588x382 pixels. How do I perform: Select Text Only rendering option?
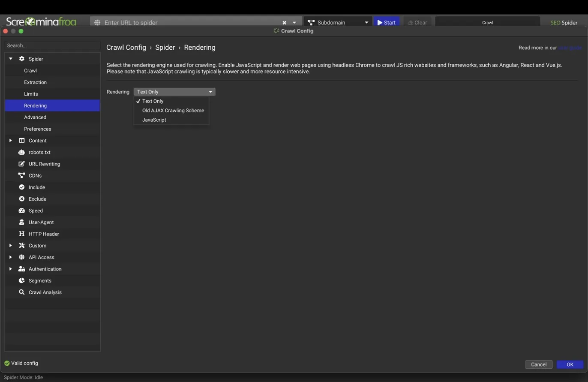pyautogui.click(x=171, y=101)
